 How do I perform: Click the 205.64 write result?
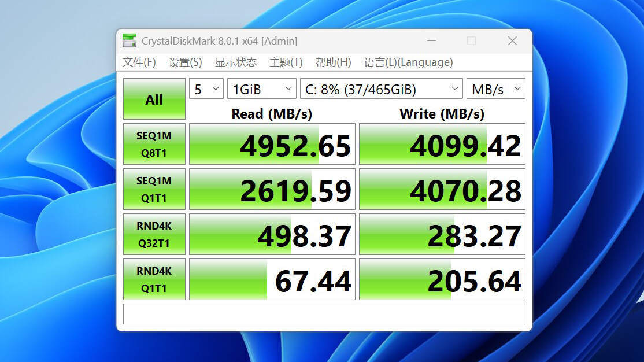[x=442, y=279]
